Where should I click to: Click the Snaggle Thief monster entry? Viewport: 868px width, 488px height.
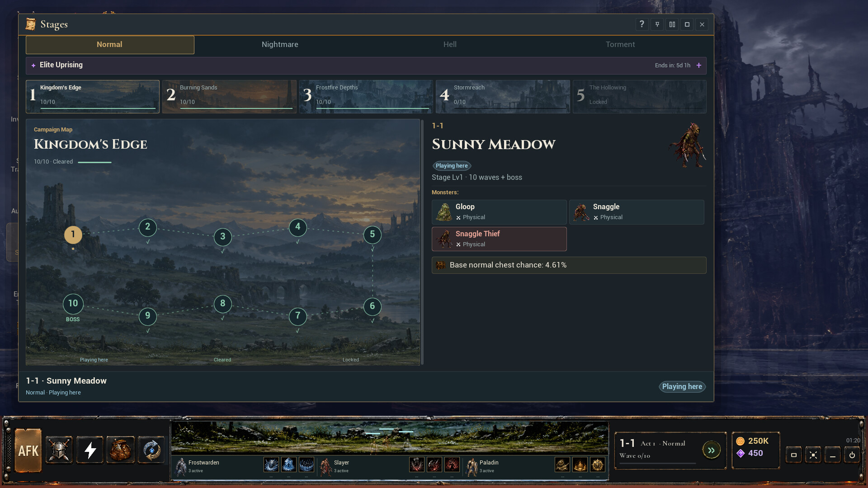tap(499, 239)
